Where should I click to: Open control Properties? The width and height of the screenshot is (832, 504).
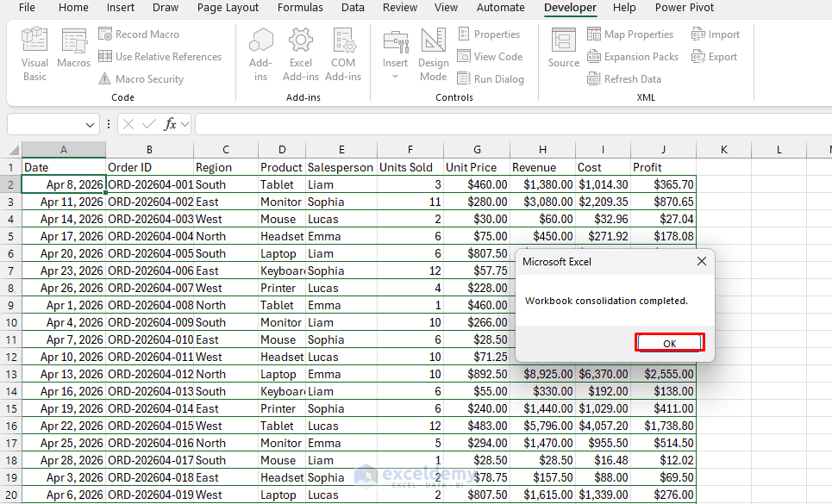(489, 34)
